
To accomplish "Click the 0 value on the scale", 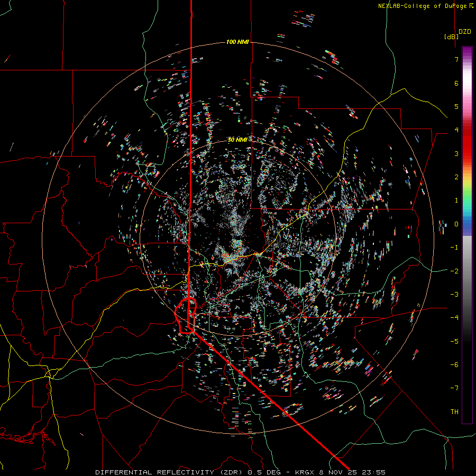I will click(x=456, y=224).
